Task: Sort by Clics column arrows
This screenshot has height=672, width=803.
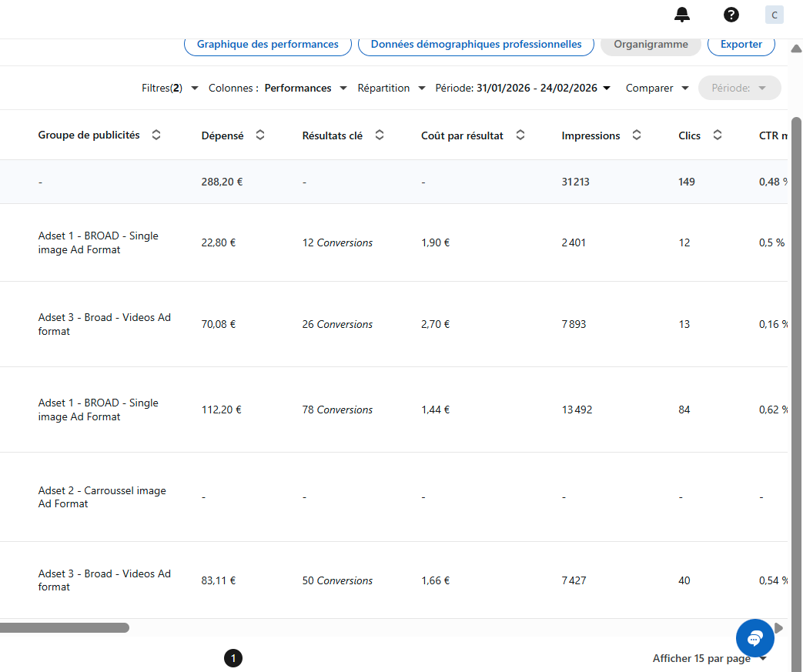Action: coord(718,135)
